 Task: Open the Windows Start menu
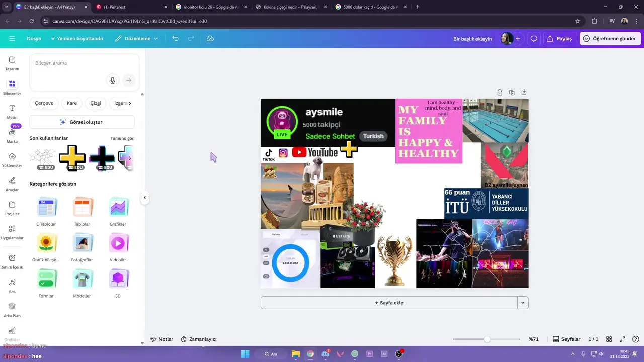(245, 354)
